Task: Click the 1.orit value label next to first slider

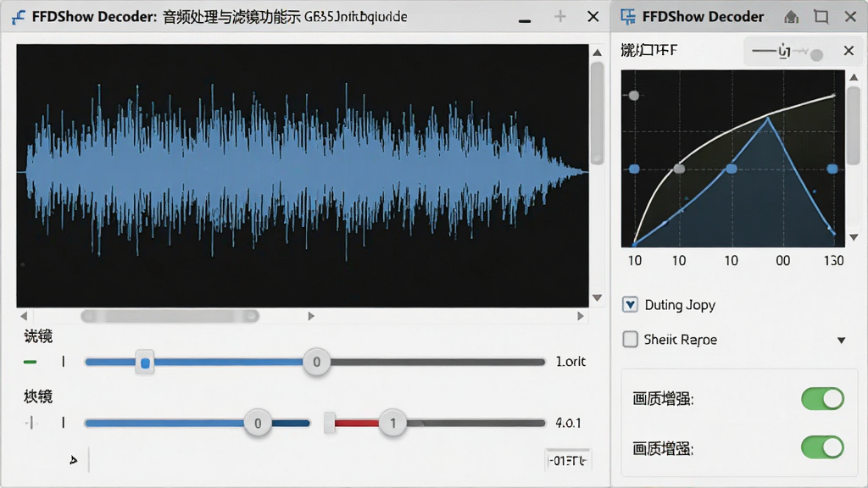Action: (x=570, y=361)
